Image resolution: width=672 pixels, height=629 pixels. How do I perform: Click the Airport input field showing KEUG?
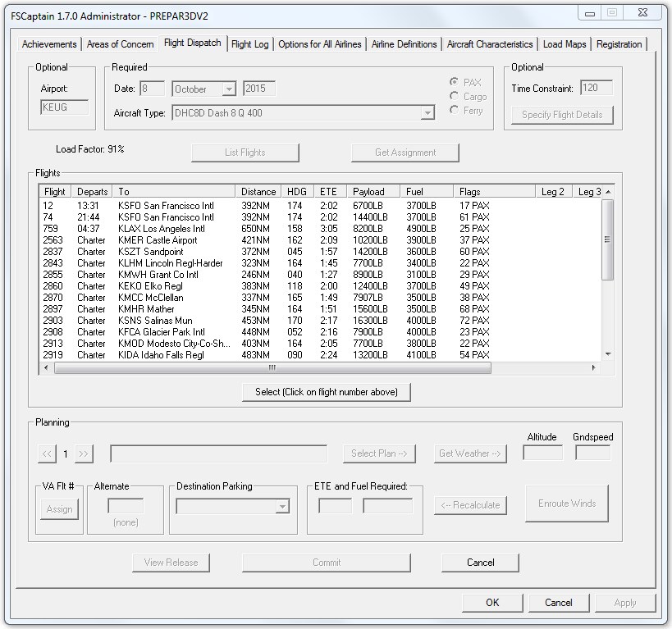click(64, 107)
